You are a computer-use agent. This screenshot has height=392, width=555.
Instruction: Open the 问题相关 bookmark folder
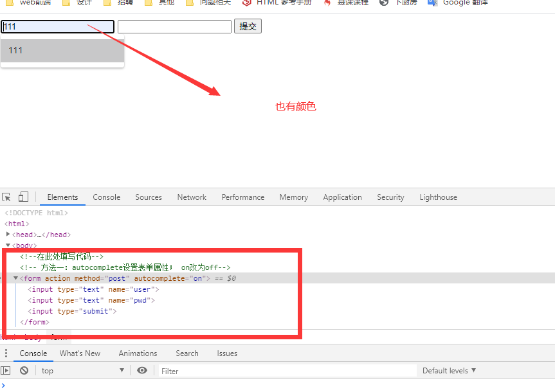click(208, 3)
